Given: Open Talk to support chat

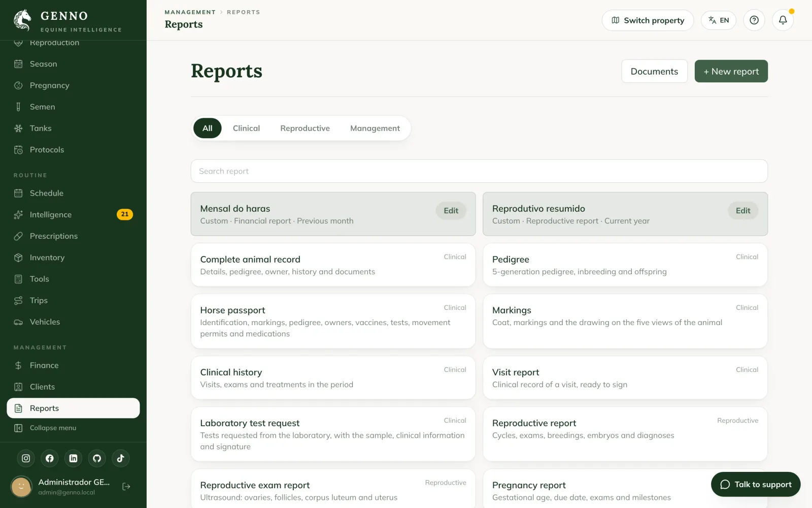Looking at the screenshot, I should 756,484.
